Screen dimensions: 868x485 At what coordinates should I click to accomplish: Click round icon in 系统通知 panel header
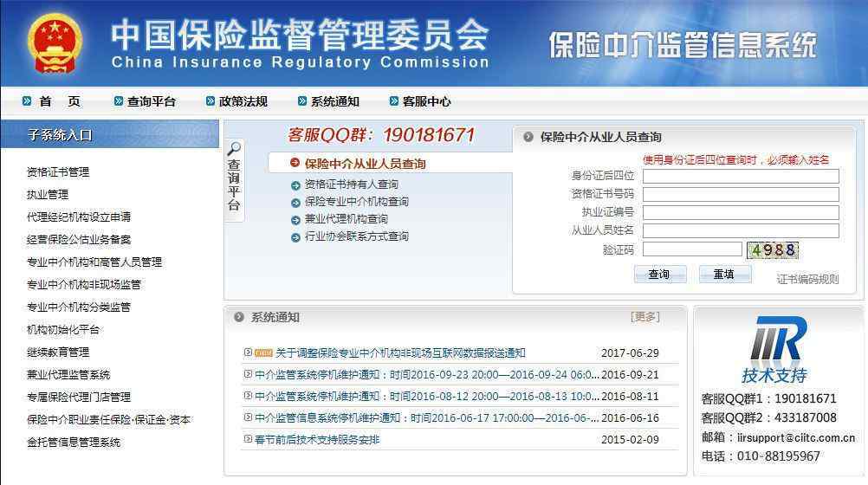239,317
